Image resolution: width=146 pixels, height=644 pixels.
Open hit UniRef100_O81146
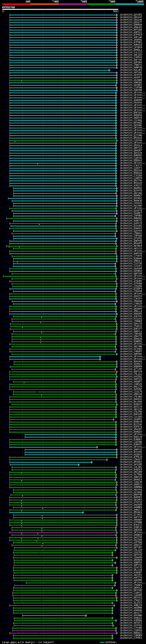click(131, 20)
